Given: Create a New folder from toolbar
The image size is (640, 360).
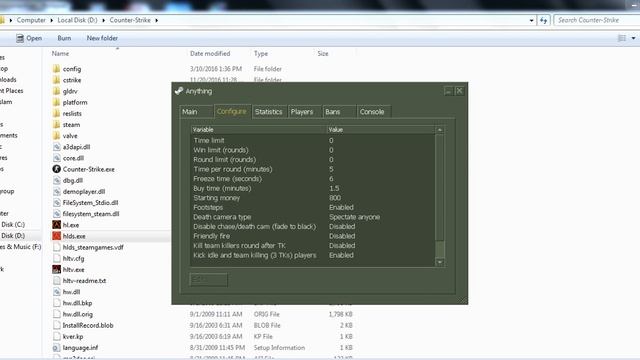Looking at the screenshot, I should [x=102, y=38].
